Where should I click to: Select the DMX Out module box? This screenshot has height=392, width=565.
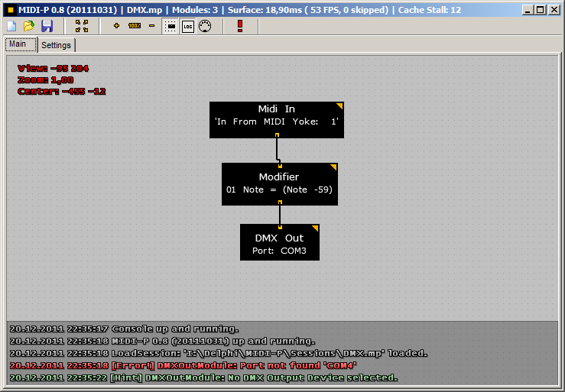point(280,242)
